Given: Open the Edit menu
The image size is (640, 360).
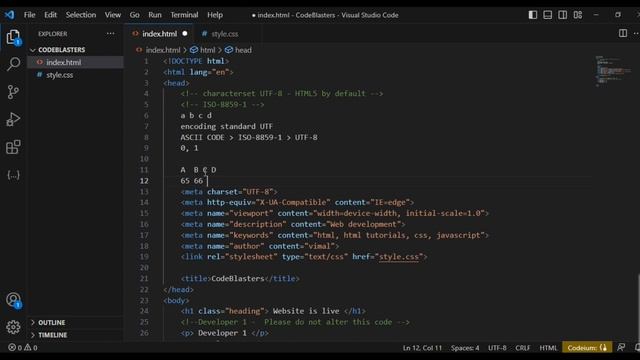Looking at the screenshot, I should [x=50, y=15].
